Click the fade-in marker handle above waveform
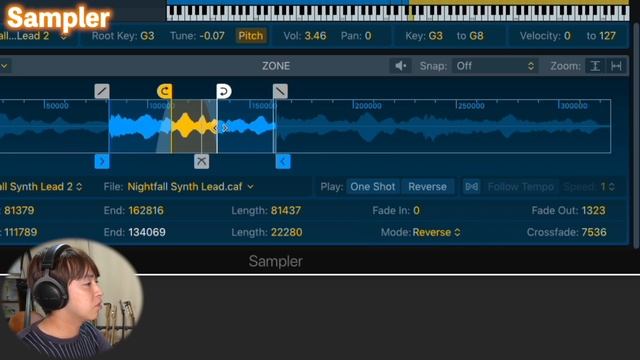This screenshot has height=360, width=640. (x=102, y=91)
